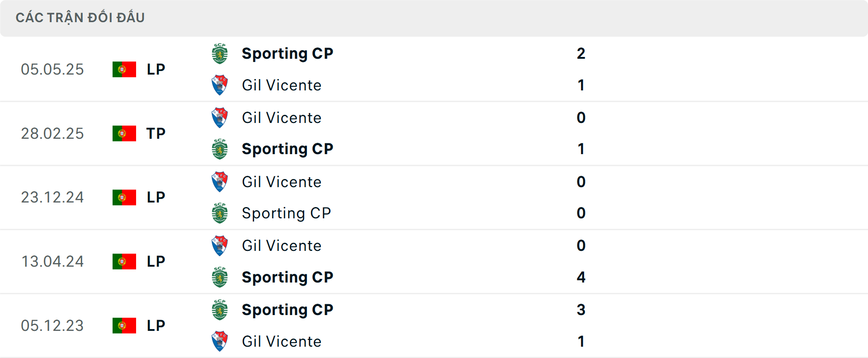Open Gil Vicente from the 13.04.24 result
This screenshot has height=358, width=868.
pyautogui.click(x=282, y=245)
